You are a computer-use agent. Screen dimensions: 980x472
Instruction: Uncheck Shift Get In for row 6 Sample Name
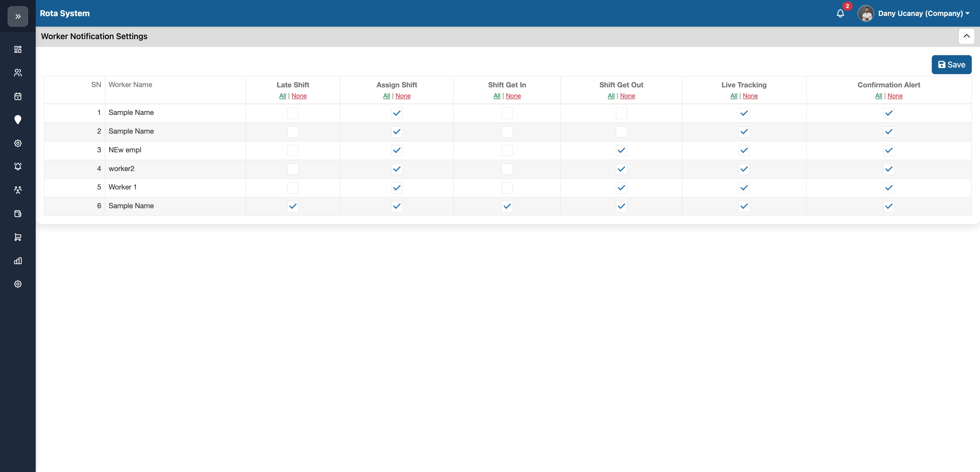[x=507, y=206]
